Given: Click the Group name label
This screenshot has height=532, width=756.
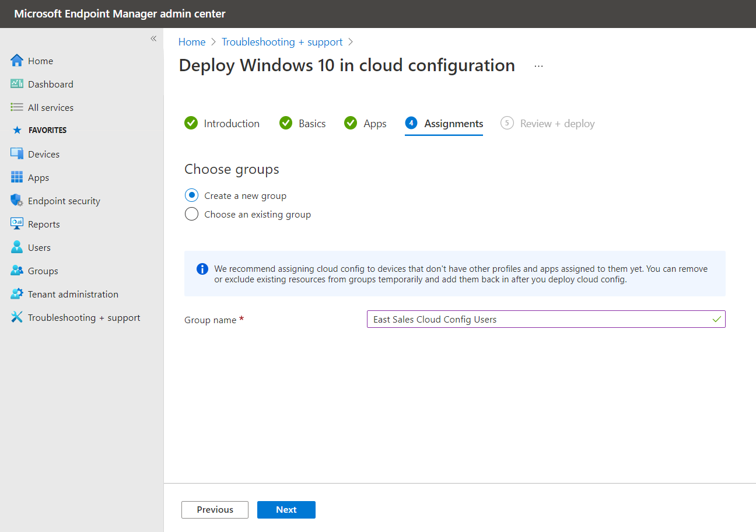Looking at the screenshot, I should click(x=211, y=320).
